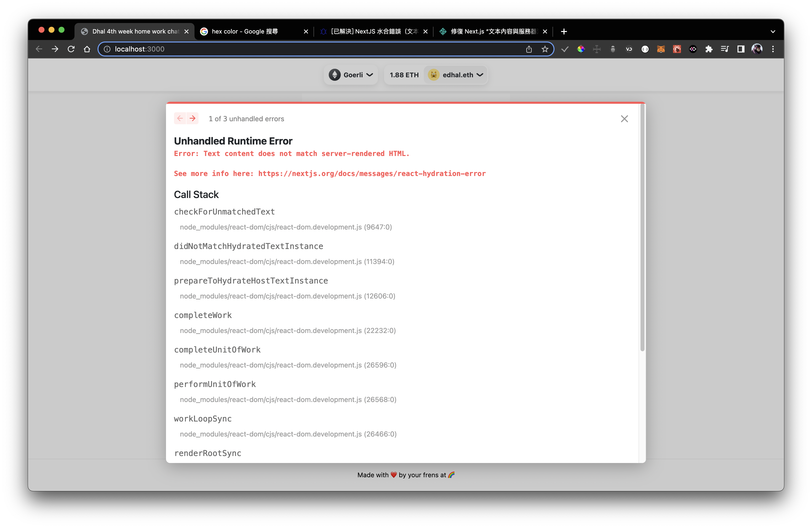Click the colorful wheel extension icon
Image resolution: width=812 pixels, height=528 pixels.
pyautogui.click(x=581, y=49)
